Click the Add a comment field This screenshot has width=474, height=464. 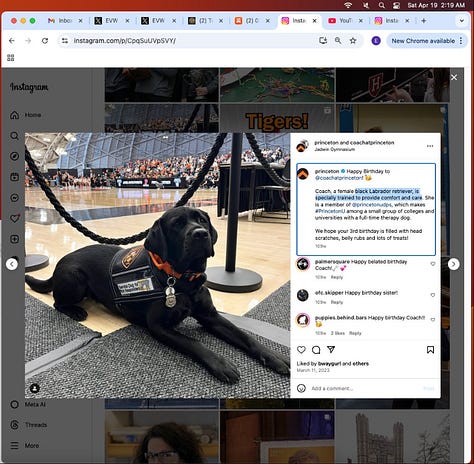365,388
